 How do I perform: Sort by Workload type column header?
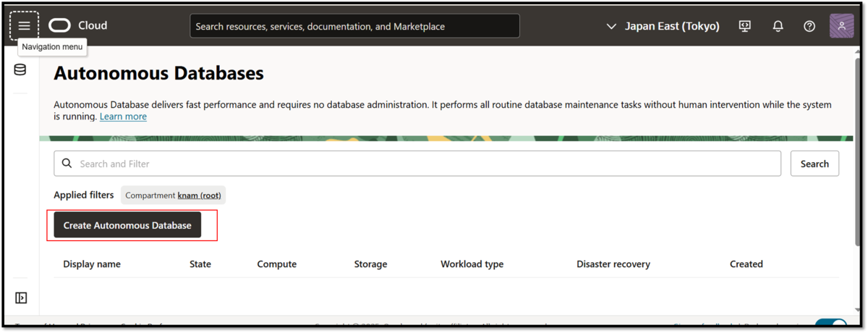[472, 264]
